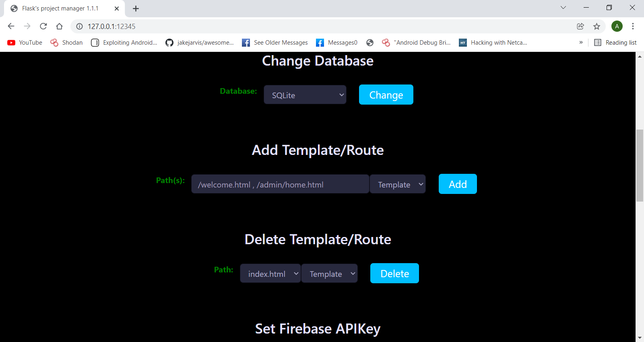Click the green Path: label
The height and width of the screenshot is (342, 644).
click(x=223, y=270)
